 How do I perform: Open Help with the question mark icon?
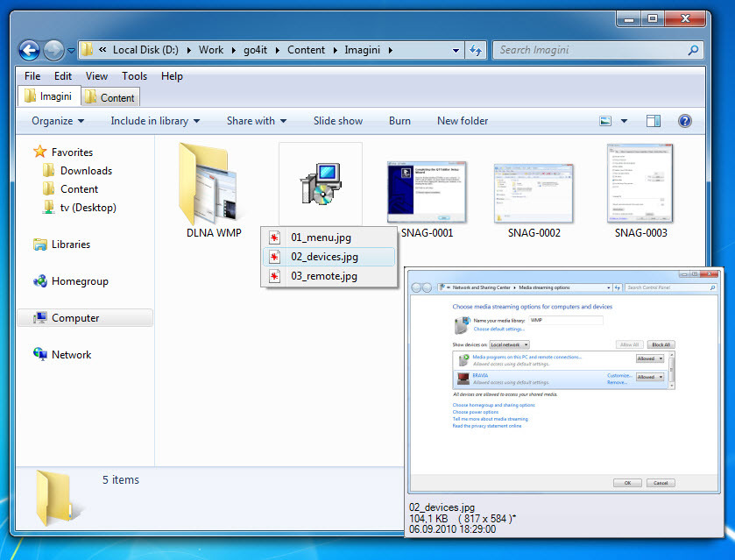click(x=684, y=121)
